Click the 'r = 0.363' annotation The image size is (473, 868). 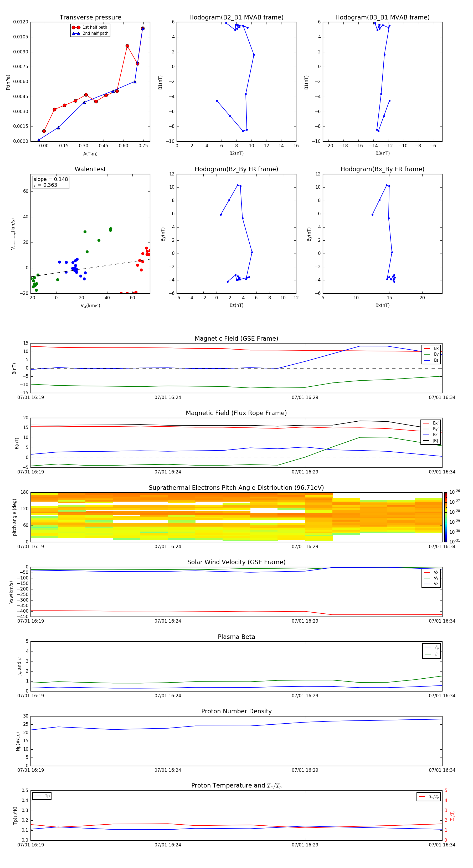[45, 185]
